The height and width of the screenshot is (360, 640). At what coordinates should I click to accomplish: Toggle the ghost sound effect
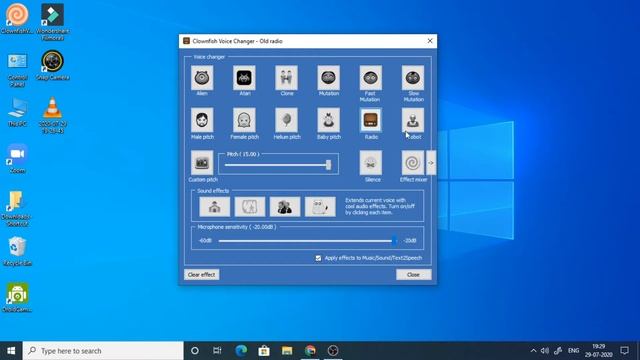(x=320, y=207)
